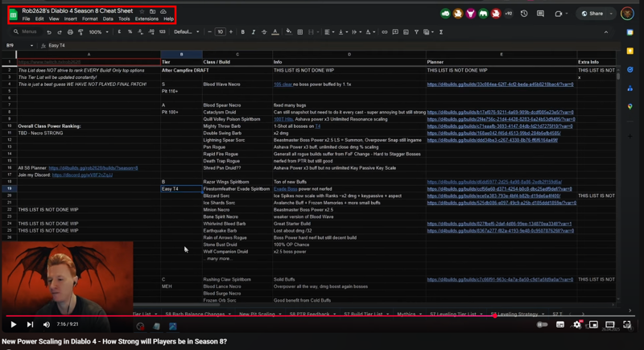Open the File menu
The height and width of the screenshot is (350, 644).
[x=27, y=19]
